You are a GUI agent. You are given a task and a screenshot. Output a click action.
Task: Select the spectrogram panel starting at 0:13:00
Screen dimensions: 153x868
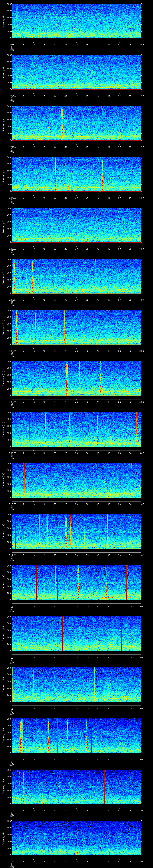click(77, 634)
